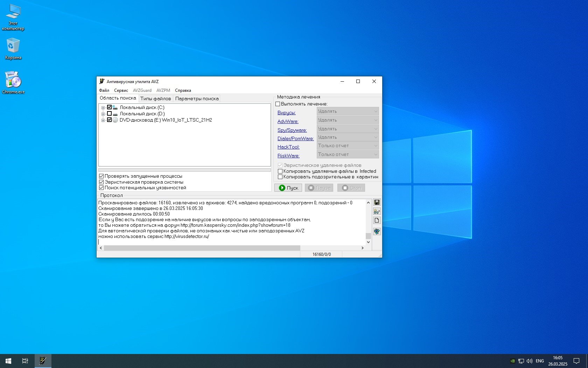
Task: Click the 'Вирусы:' link
Action: (x=286, y=113)
